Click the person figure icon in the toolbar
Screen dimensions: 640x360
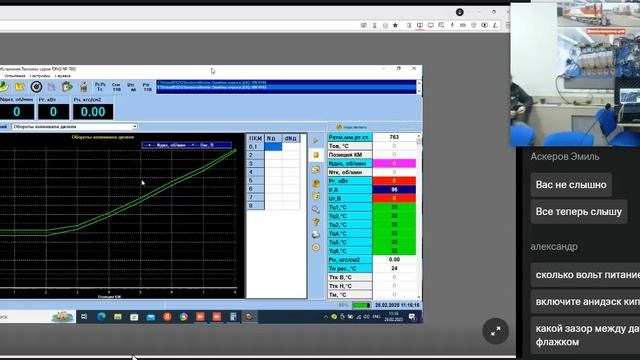click(x=84, y=87)
